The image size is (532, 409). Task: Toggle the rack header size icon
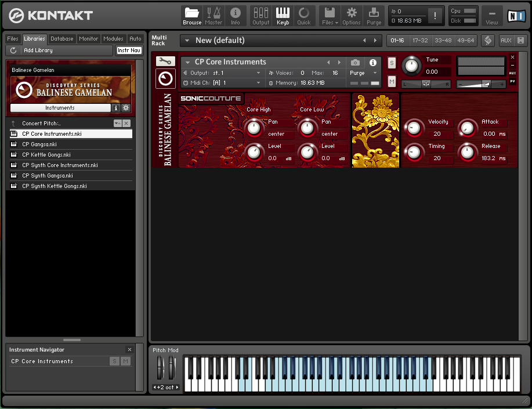tap(488, 41)
